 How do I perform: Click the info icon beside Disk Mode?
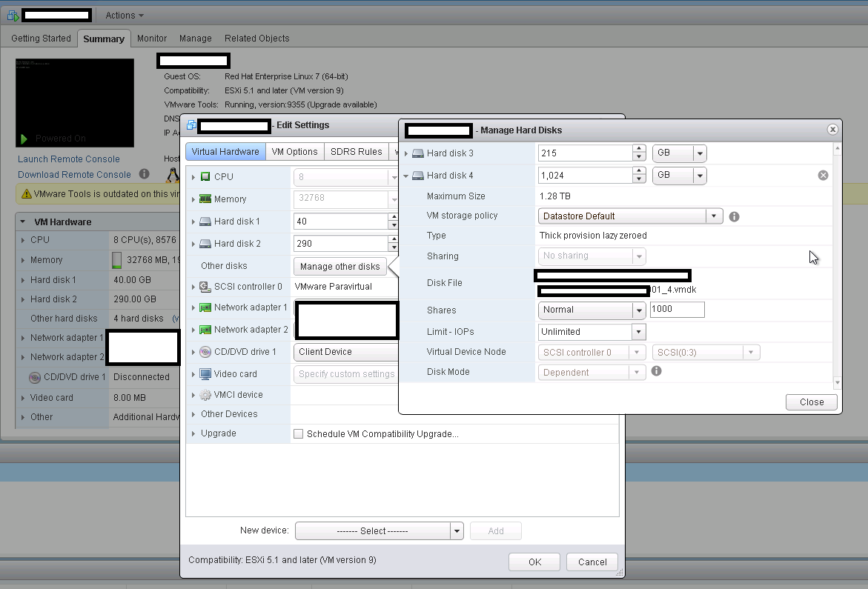(x=657, y=371)
